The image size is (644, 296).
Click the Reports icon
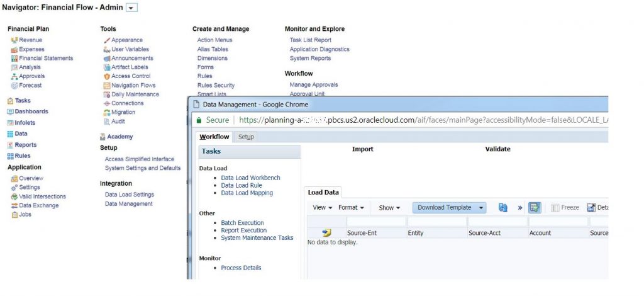point(10,145)
